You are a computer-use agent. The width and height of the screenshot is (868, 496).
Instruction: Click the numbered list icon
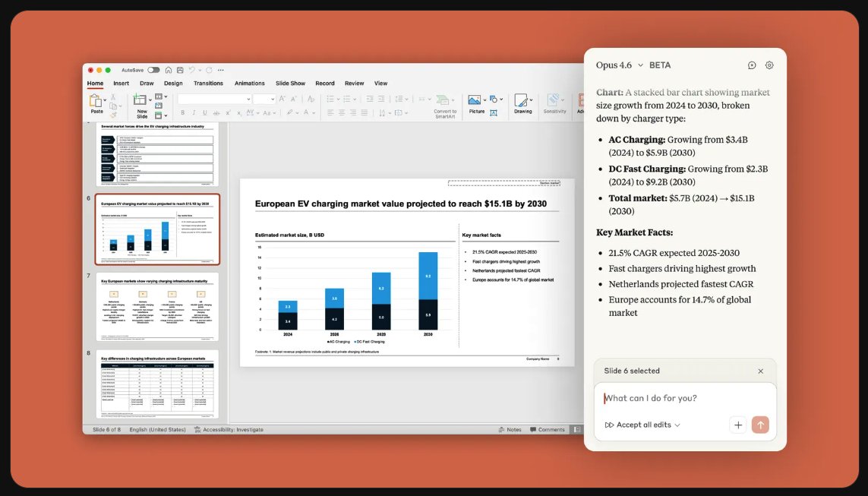pyautogui.click(x=346, y=99)
